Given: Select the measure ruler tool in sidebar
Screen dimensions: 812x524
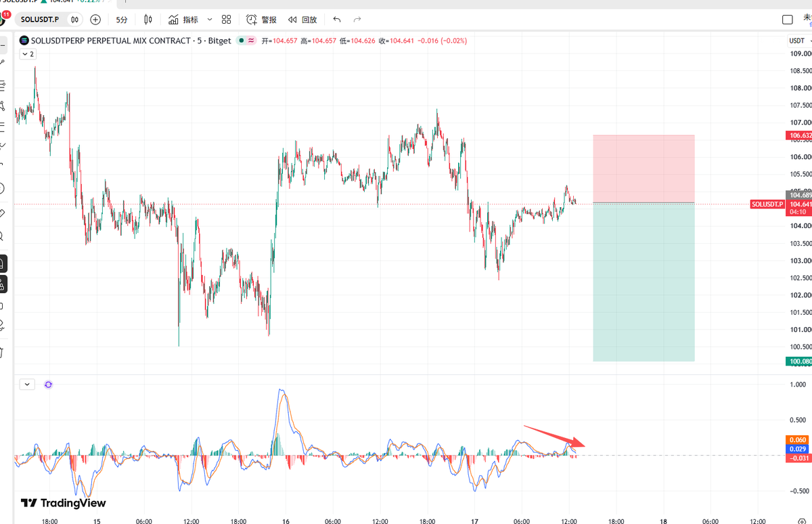Looking at the screenshot, I should point(2,213).
